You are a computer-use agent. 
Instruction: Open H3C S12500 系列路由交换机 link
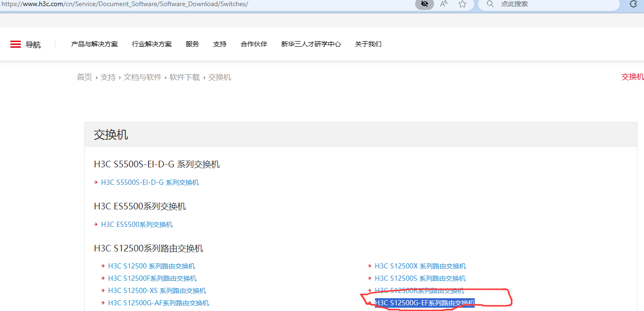[x=152, y=266]
